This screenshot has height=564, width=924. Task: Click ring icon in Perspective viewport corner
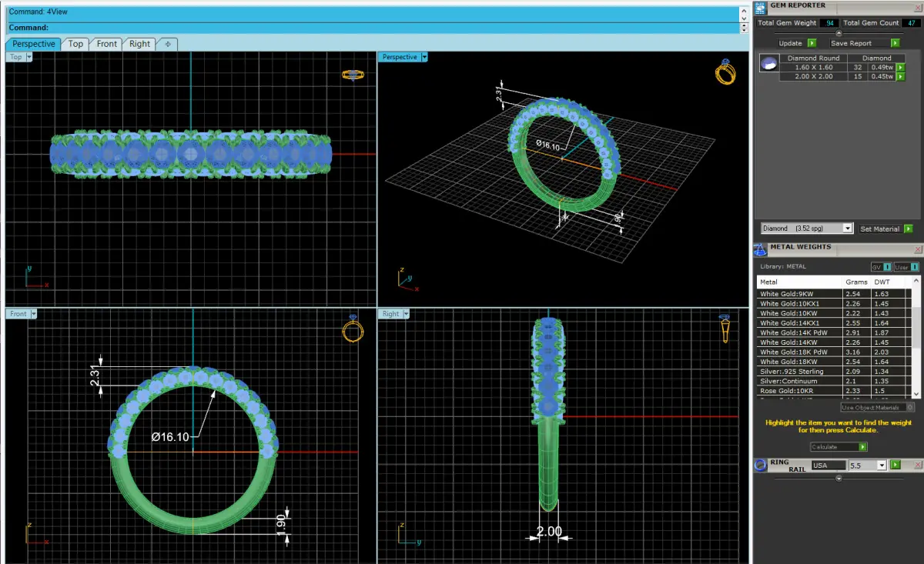725,72
